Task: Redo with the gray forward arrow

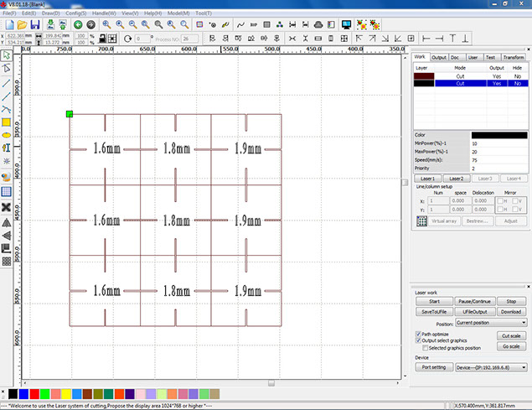Action: click(x=90, y=25)
